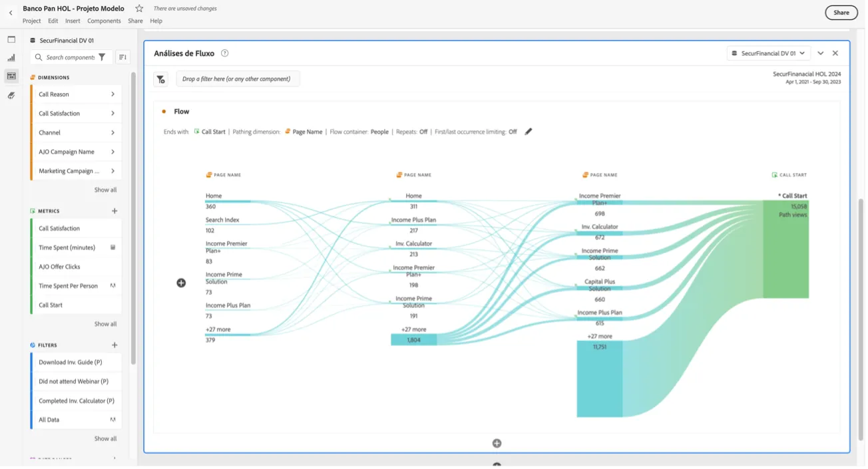Screen dimensions: 868x469
Task: Open the Project menu
Action: click(x=31, y=21)
